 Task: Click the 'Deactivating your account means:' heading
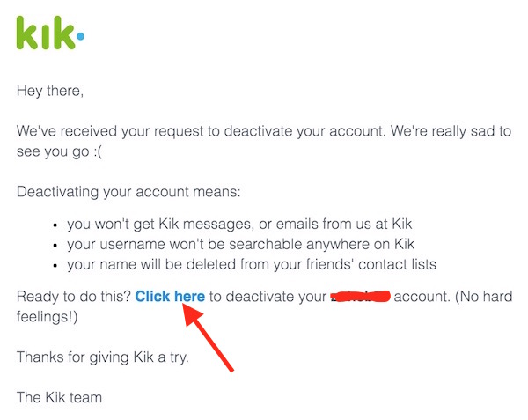click(x=128, y=192)
